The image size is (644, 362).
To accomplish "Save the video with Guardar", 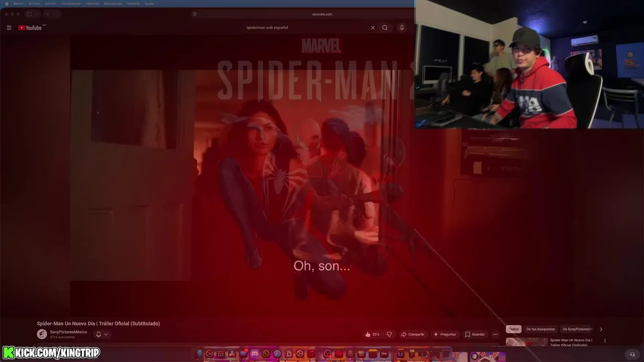I will pyautogui.click(x=475, y=334).
